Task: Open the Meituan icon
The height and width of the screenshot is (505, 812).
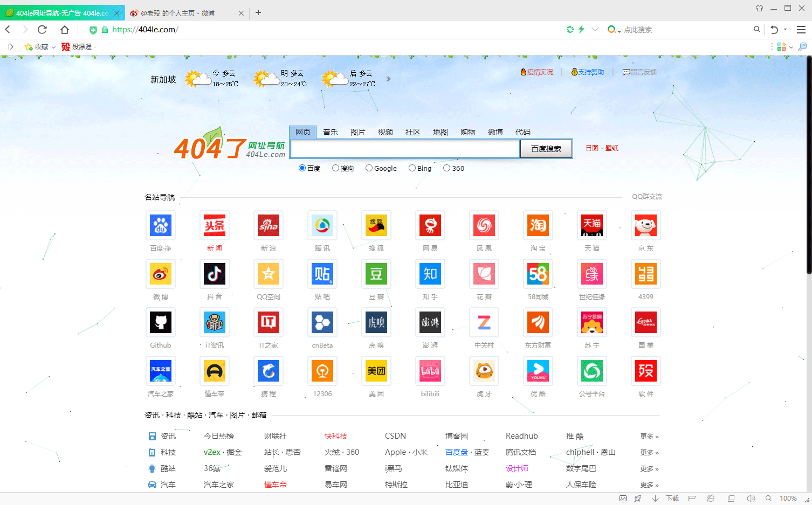Action: 376,371
